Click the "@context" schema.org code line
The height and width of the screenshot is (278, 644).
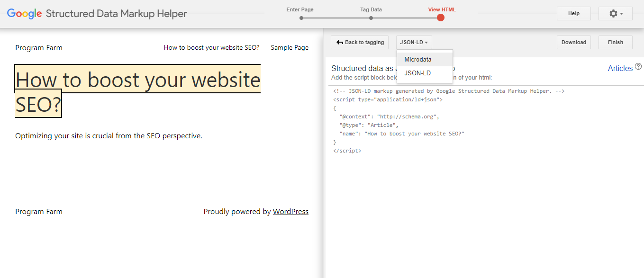pos(390,117)
